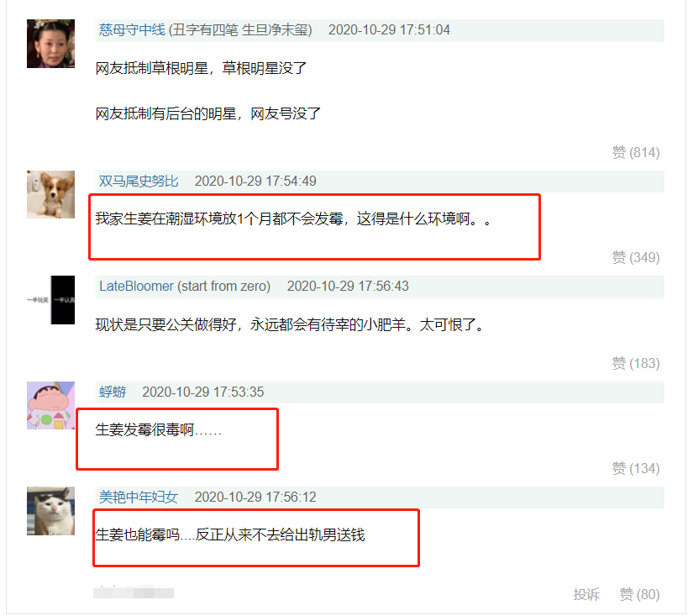Like LateBloomer's comment with 183 likes
The height and width of the screenshot is (616, 688).
[x=636, y=363]
